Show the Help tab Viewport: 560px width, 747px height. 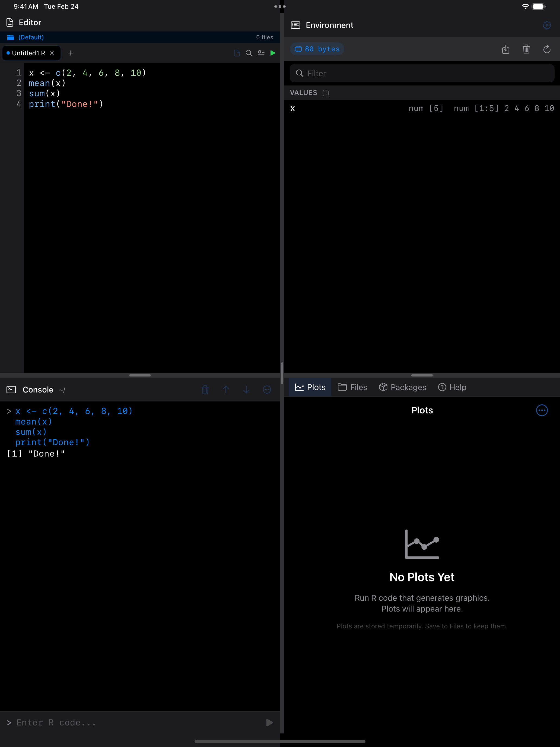pos(452,387)
